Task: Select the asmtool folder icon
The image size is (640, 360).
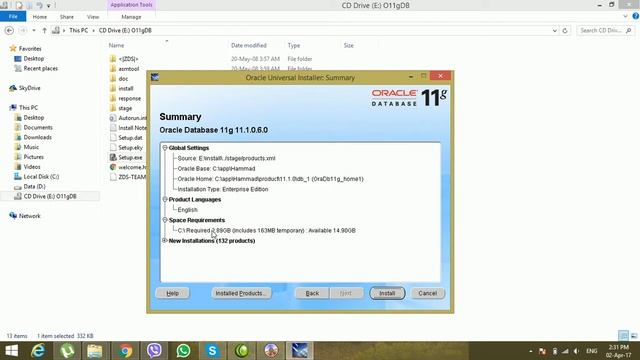Action: click(113, 69)
